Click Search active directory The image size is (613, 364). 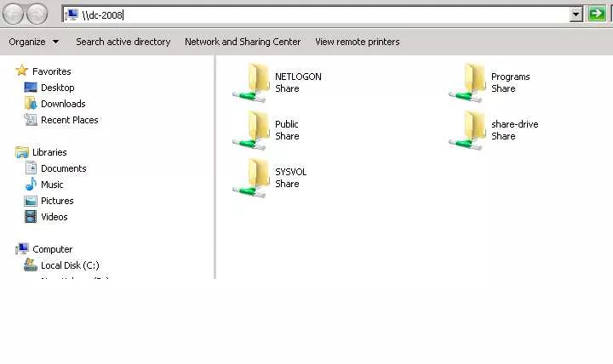[123, 42]
